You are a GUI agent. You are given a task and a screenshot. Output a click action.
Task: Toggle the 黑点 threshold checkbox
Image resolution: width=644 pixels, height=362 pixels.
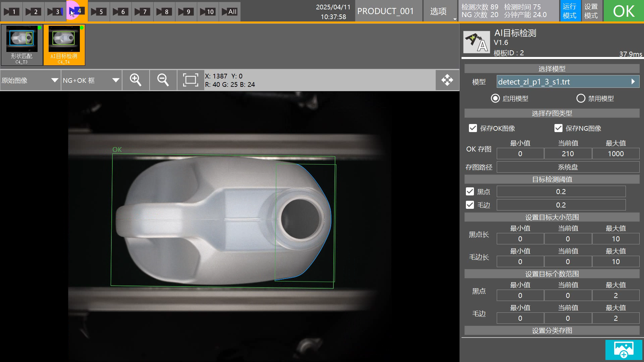470,192
